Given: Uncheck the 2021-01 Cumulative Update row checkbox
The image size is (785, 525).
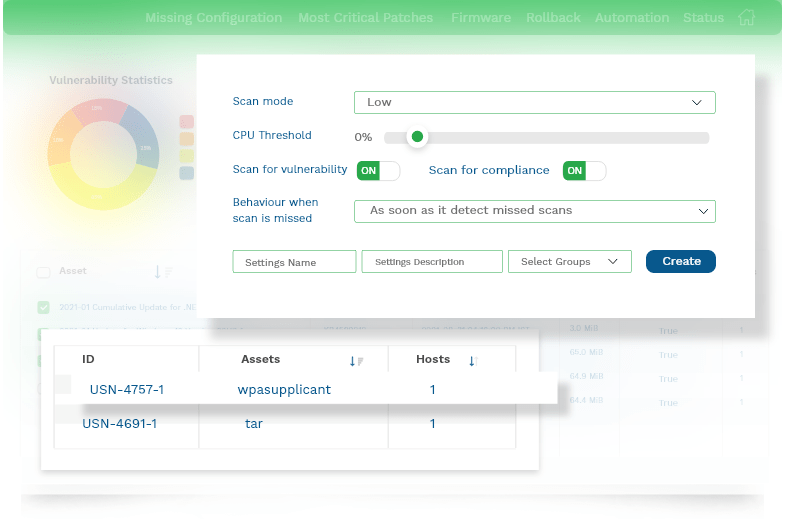Looking at the screenshot, I should point(44,307).
